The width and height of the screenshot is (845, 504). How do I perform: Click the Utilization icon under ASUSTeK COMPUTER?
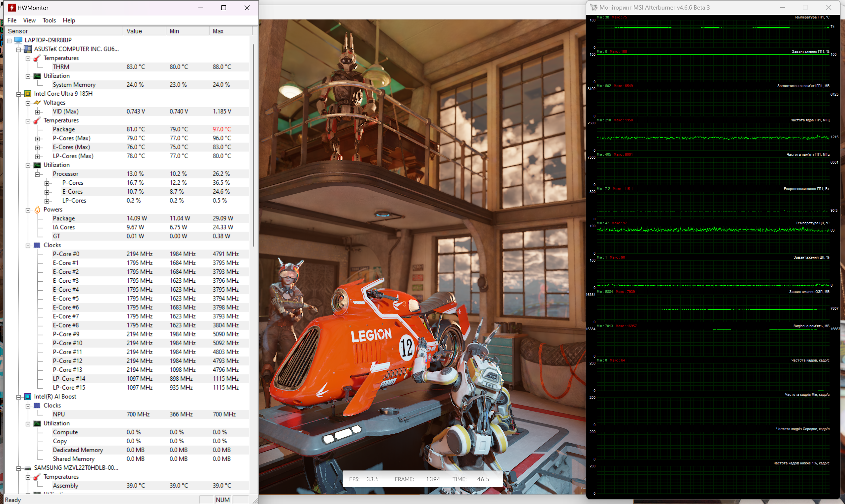pyautogui.click(x=37, y=76)
